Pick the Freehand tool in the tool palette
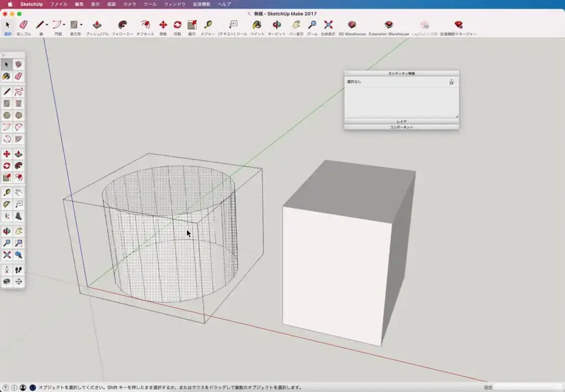Viewport: 565px width, 392px height. click(18, 92)
